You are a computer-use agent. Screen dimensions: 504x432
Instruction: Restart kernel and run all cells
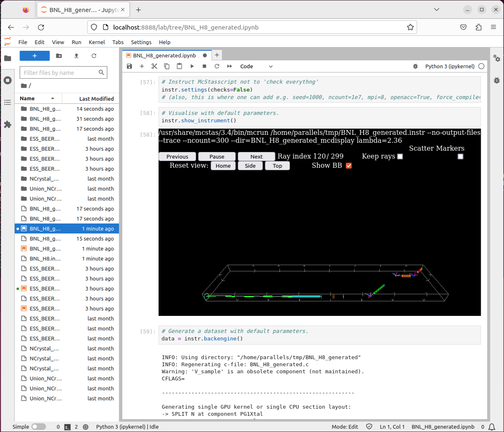point(229,66)
